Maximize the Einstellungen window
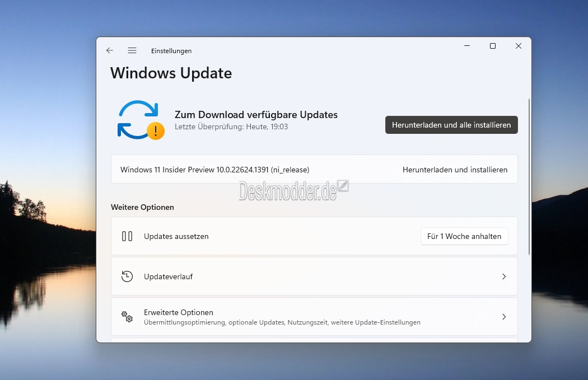 493,46
